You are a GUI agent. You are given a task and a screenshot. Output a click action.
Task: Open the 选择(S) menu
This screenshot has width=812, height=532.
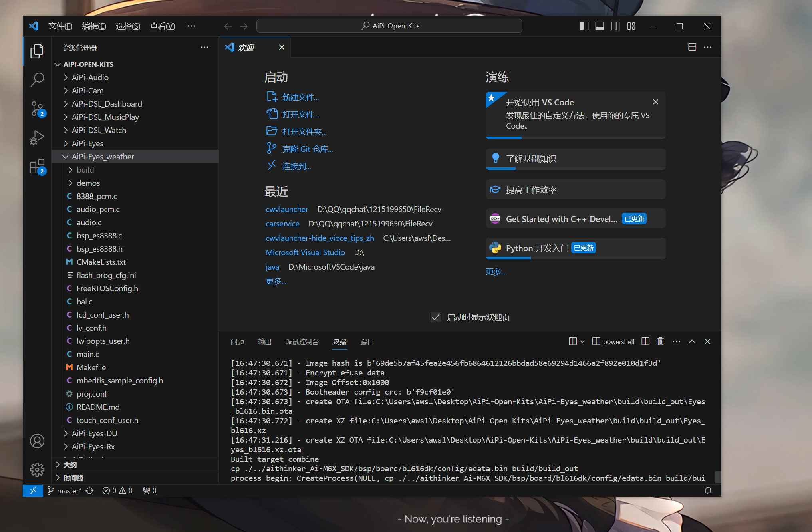coord(128,26)
